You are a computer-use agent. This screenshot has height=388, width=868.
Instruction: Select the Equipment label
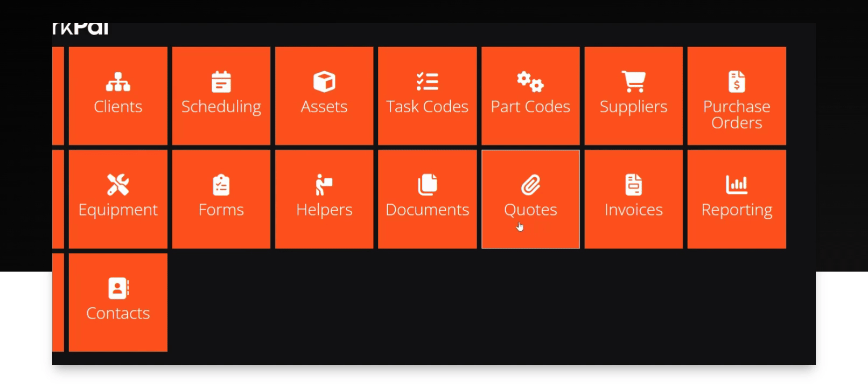118,210
